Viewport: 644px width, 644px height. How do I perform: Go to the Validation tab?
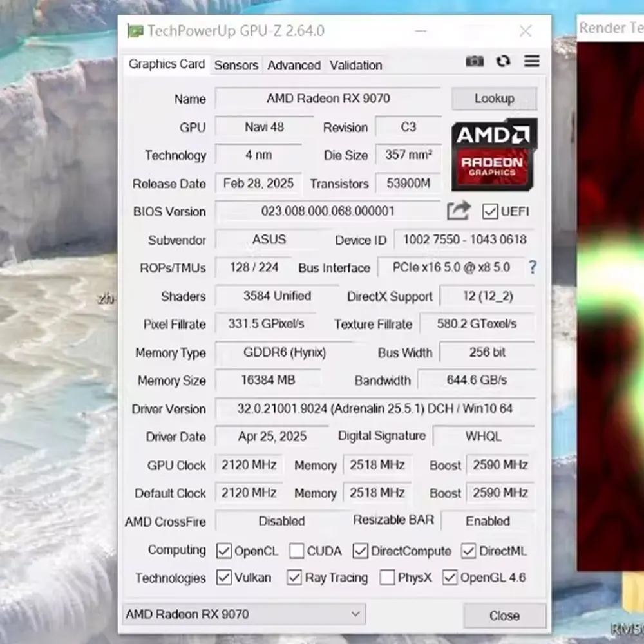point(355,65)
